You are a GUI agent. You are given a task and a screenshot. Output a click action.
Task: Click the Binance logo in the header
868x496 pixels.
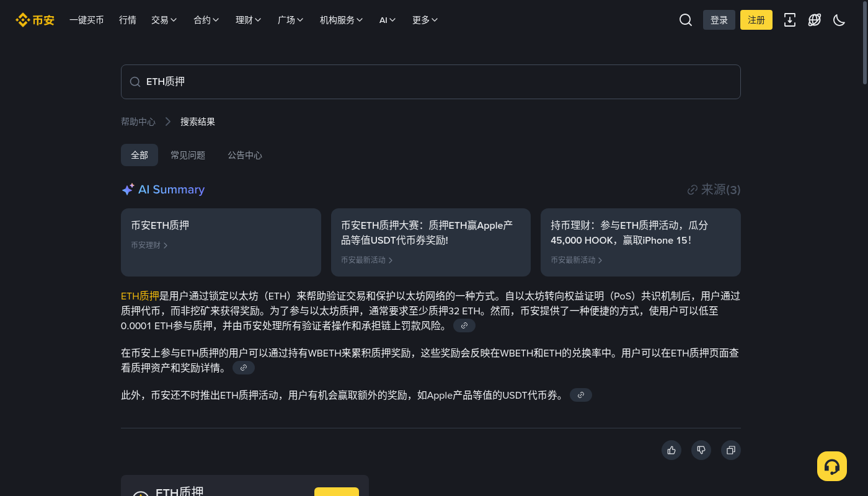click(35, 20)
